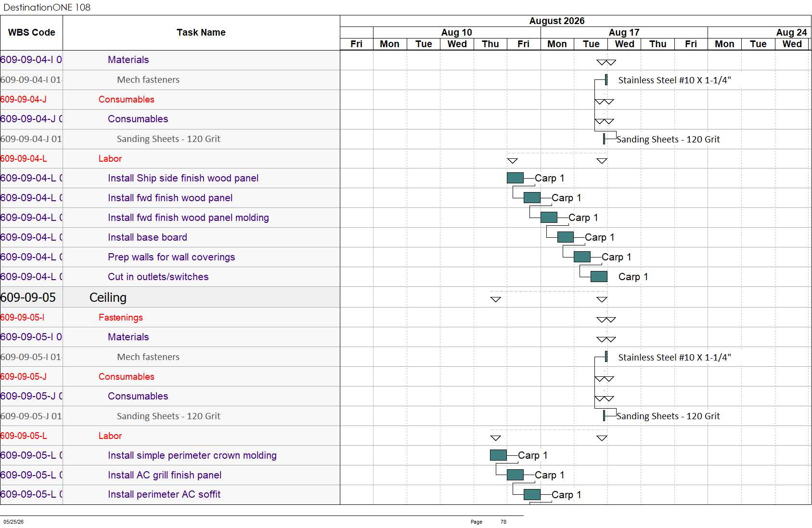
Task: Click the Task Name column header
Action: point(201,33)
